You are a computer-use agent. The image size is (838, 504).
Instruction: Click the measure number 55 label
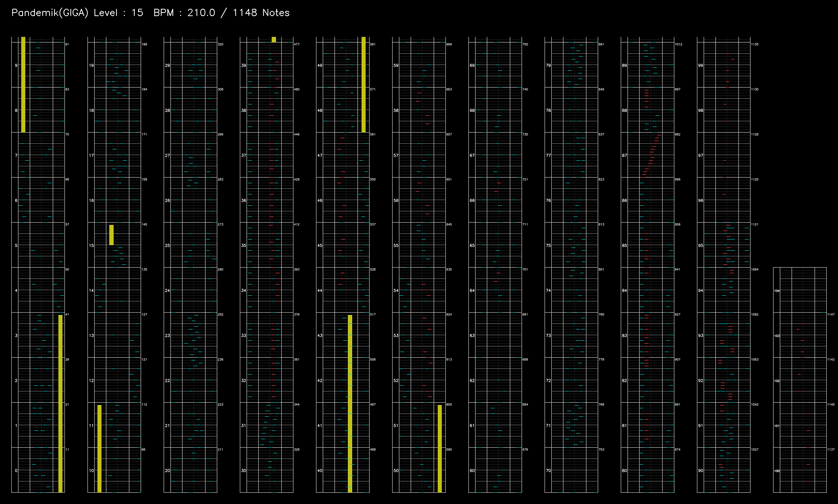pos(396,246)
